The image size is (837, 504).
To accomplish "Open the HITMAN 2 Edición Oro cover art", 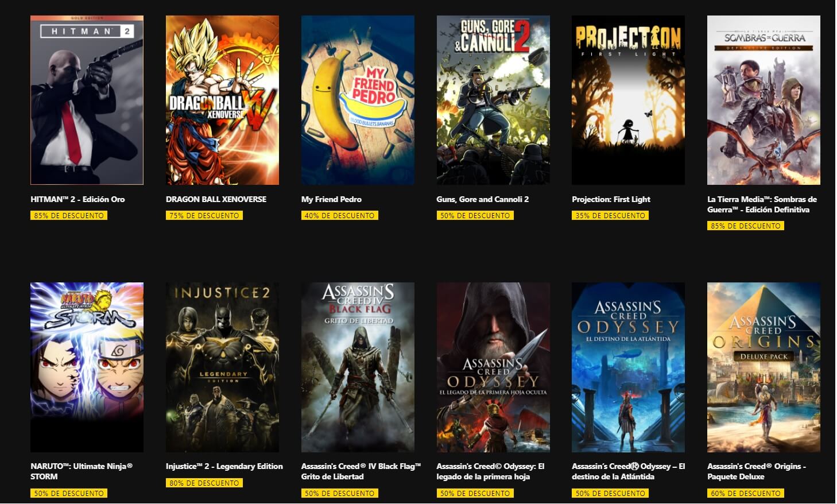I will pos(87,100).
